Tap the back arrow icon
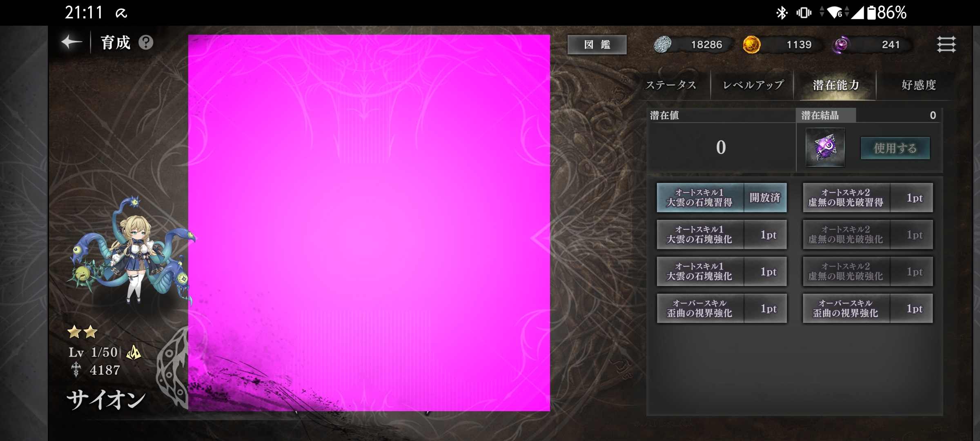 [72, 42]
